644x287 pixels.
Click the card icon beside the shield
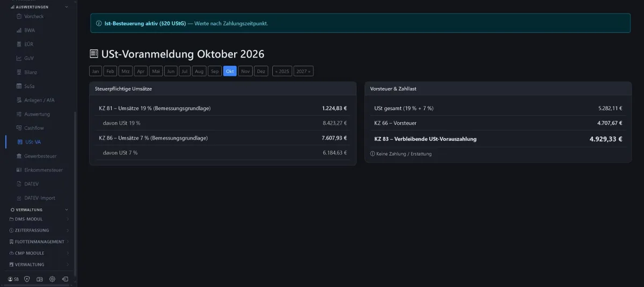[39, 279]
